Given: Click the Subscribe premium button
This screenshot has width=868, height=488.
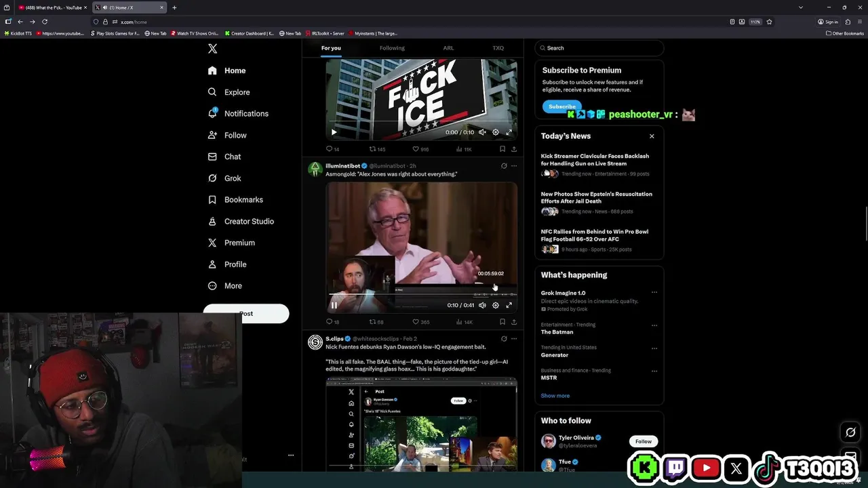Looking at the screenshot, I should [x=561, y=106].
